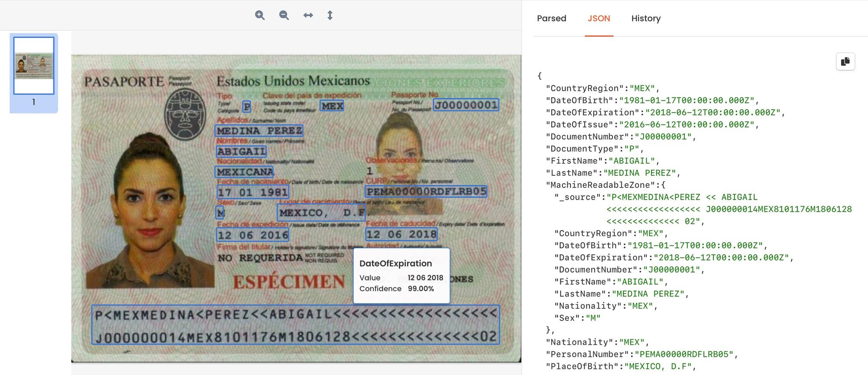The image size is (868, 375).
Task: Click the zoom in magnifier icon
Action: (260, 15)
